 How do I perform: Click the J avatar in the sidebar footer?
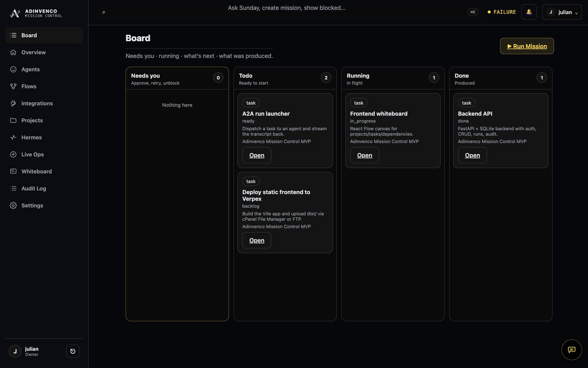coord(15,351)
